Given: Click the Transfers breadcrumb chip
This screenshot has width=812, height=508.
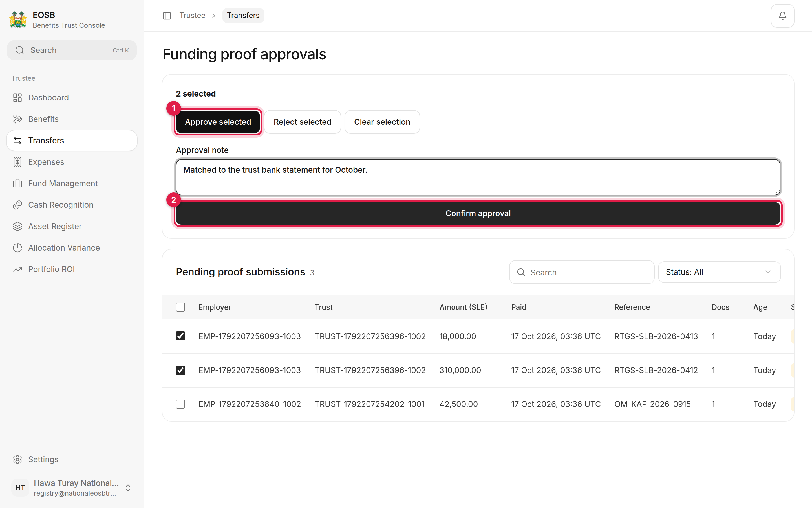Looking at the screenshot, I should [243, 16].
